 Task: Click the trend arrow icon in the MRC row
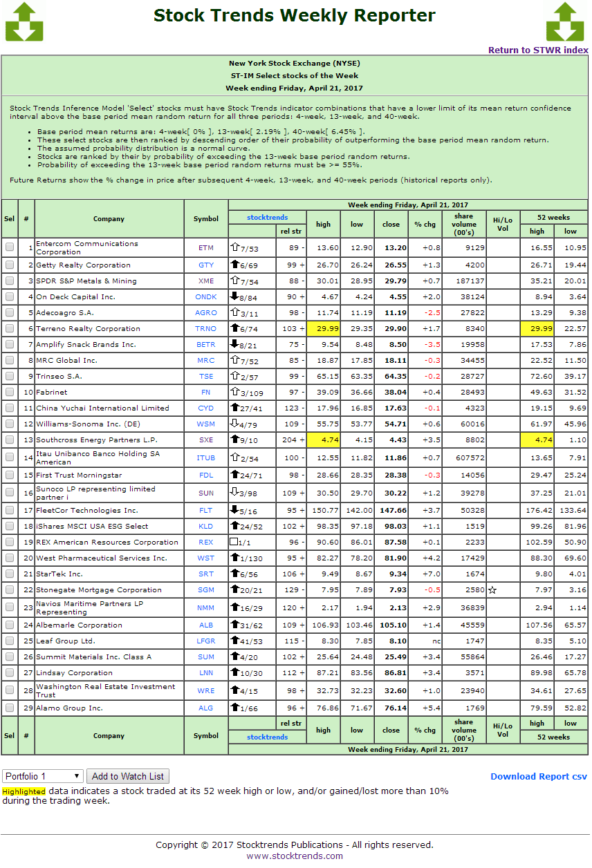[234, 360]
